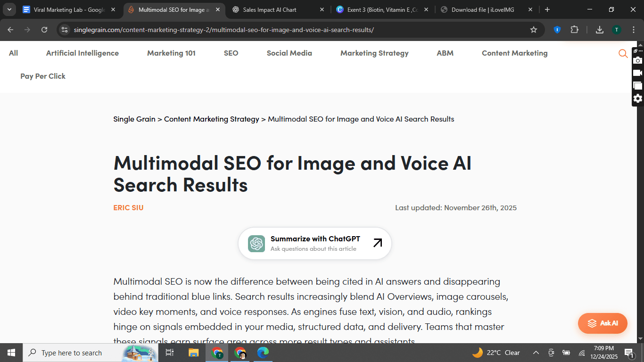Open Social Media category
The height and width of the screenshot is (362, 644).
(x=289, y=53)
